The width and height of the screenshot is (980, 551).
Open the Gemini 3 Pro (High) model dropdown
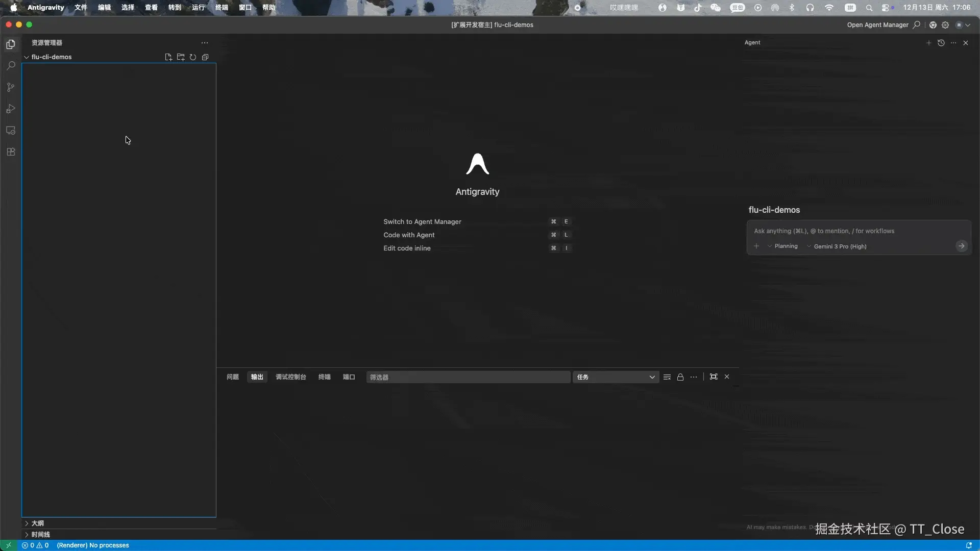coord(837,246)
